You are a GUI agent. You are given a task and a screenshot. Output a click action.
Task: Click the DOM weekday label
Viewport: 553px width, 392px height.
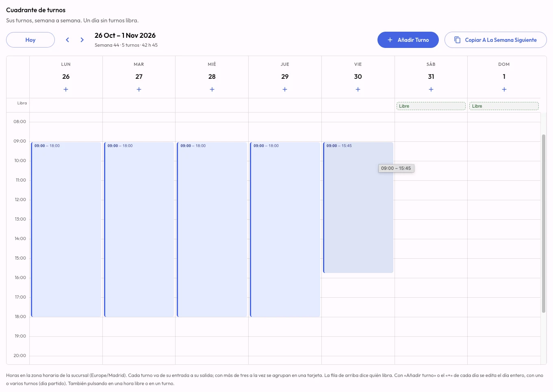click(504, 64)
